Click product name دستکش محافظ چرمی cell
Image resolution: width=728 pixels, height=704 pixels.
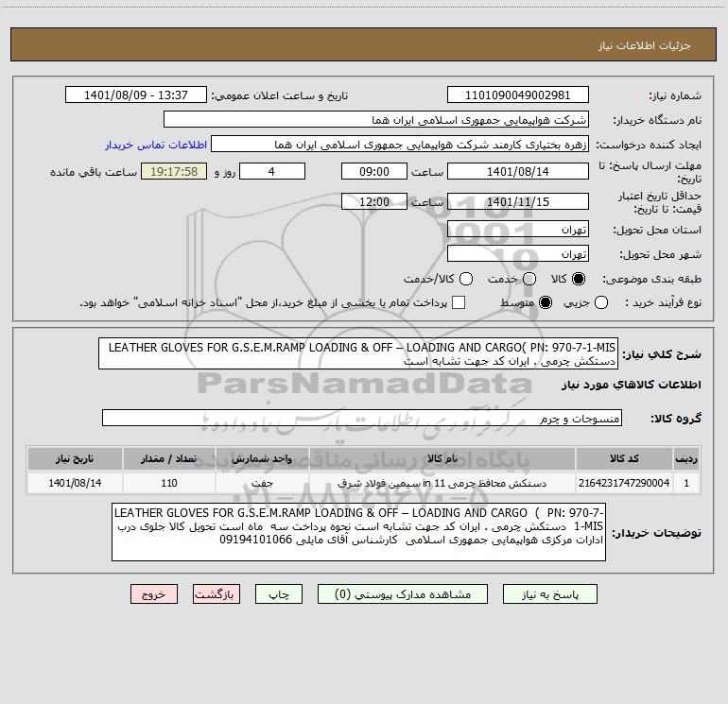[442, 483]
